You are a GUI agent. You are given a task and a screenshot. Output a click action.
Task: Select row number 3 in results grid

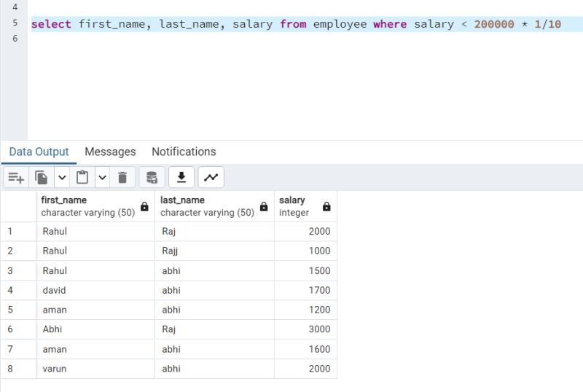click(x=18, y=271)
